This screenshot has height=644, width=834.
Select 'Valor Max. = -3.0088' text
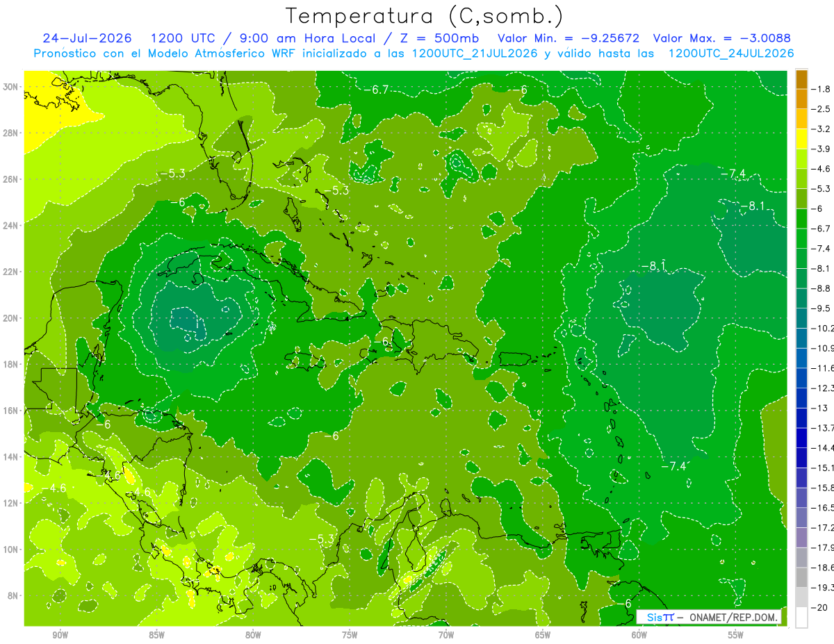click(722, 38)
